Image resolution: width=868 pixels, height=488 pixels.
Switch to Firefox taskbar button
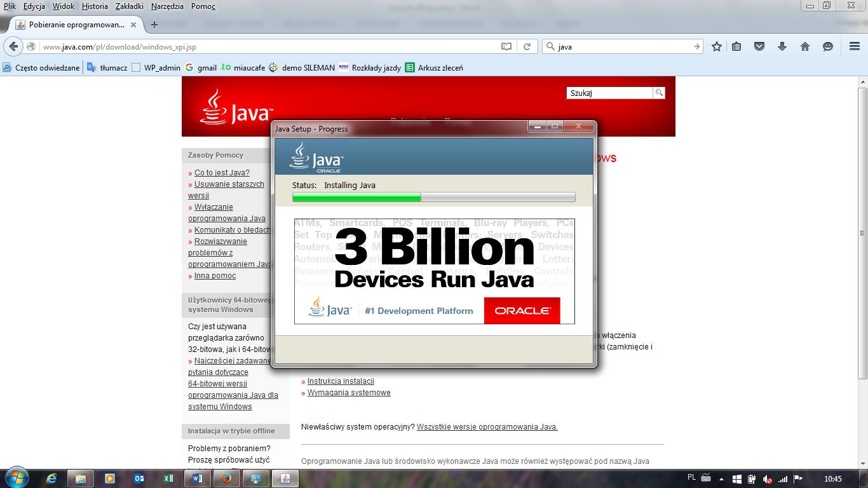tap(227, 478)
